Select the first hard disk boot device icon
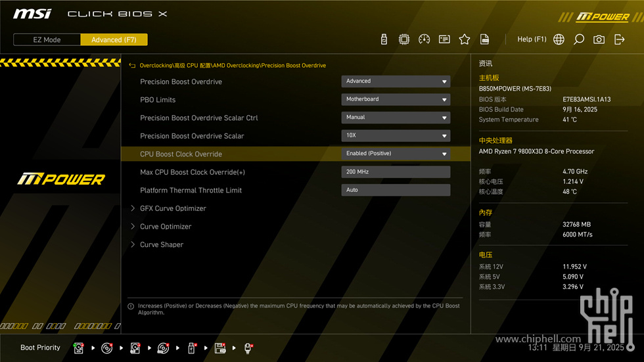 point(78,348)
